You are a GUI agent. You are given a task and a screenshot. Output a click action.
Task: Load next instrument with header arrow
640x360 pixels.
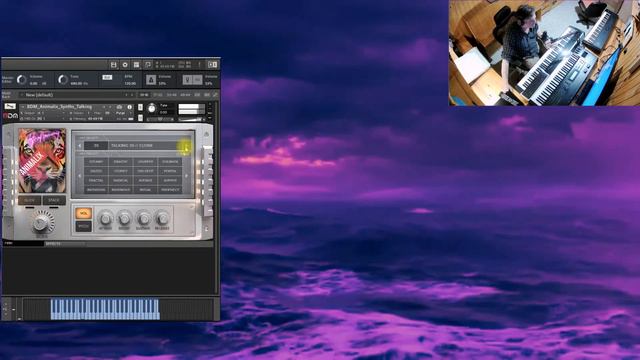pyautogui.click(x=110, y=107)
